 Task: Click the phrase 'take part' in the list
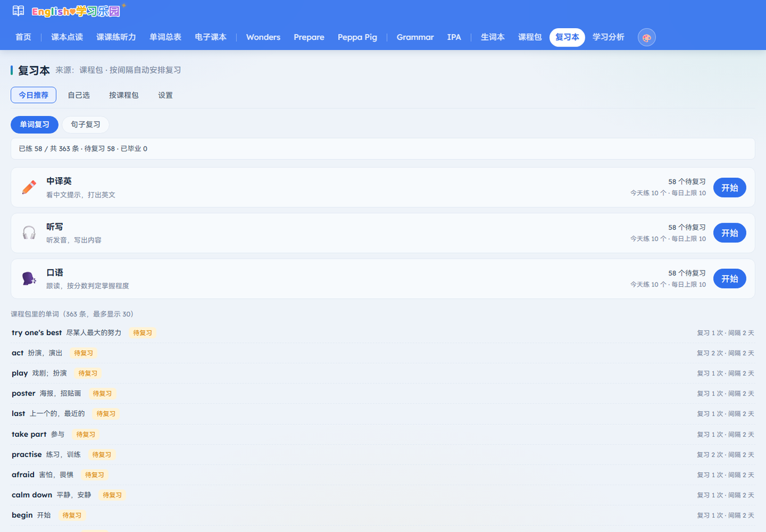(29, 434)
